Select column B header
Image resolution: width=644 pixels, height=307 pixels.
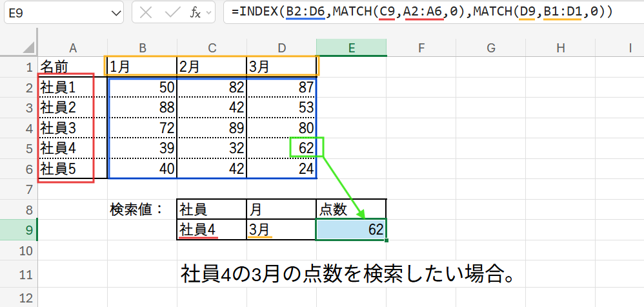tap(142, 48)
